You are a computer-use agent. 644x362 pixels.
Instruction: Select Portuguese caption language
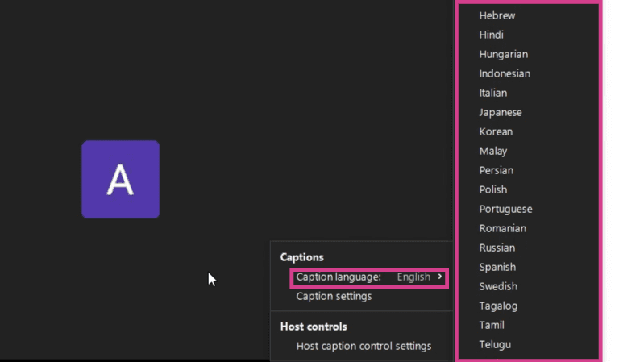pyautogui.click(x=505, y=209)
